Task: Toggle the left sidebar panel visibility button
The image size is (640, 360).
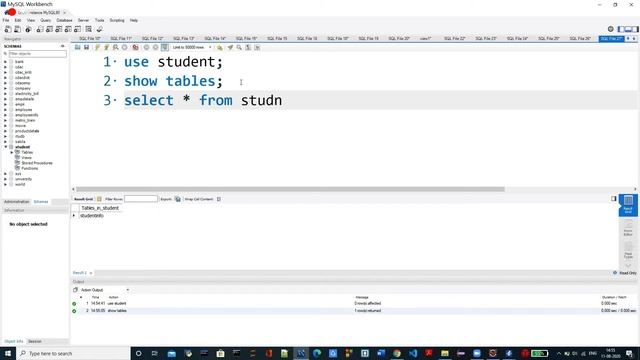Action: tap(621, 29)
